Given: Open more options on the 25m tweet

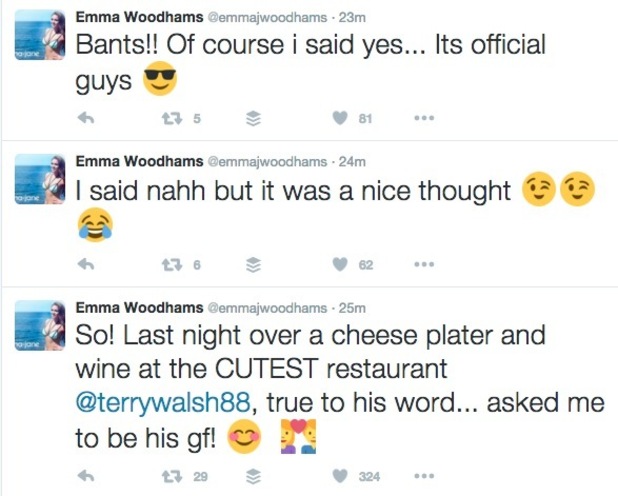Looking at the screenshot, I should tap(424, 476).
